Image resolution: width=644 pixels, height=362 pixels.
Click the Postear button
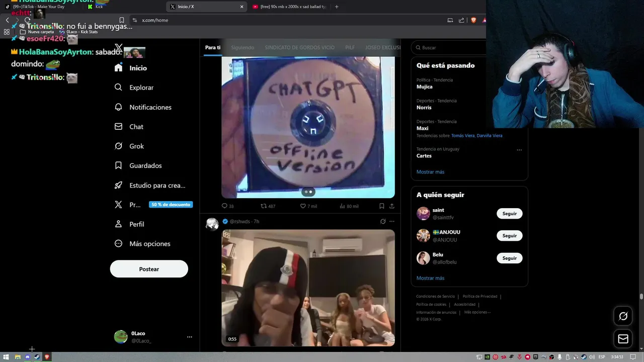click(149, 269)
